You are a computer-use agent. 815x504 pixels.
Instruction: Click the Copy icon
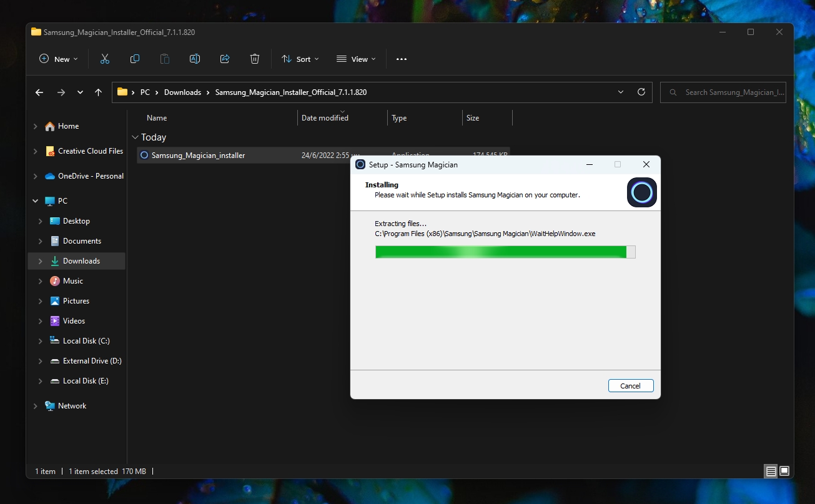tap(134, 59)
